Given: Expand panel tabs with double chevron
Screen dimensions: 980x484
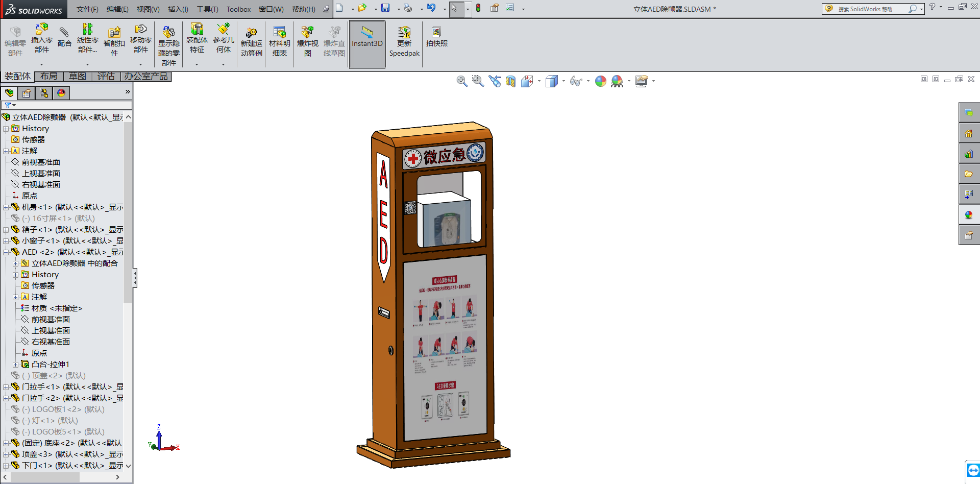Looking at the screenshot, I should [x=128, y=92].
